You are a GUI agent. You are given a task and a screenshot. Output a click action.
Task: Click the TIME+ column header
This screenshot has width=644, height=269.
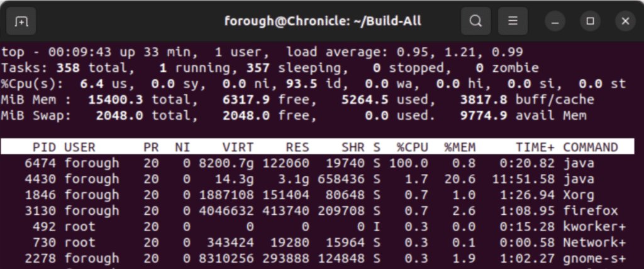[535, 147]
